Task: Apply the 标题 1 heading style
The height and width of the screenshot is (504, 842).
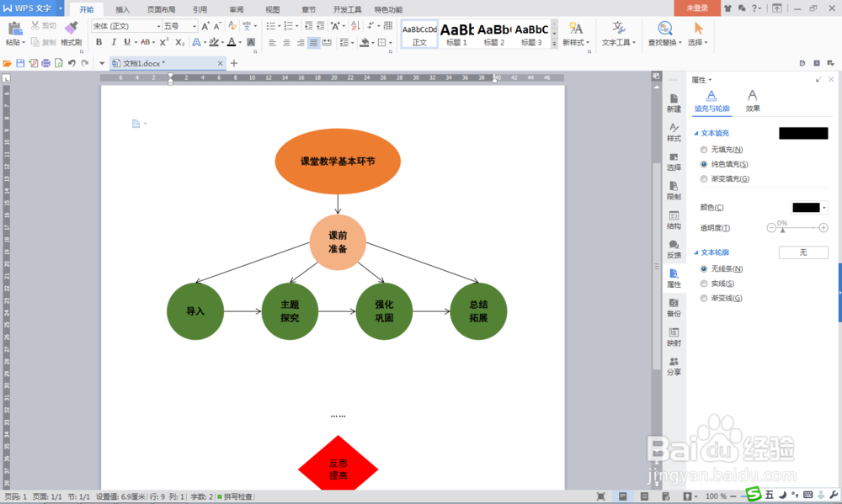Action: (457, 34)
